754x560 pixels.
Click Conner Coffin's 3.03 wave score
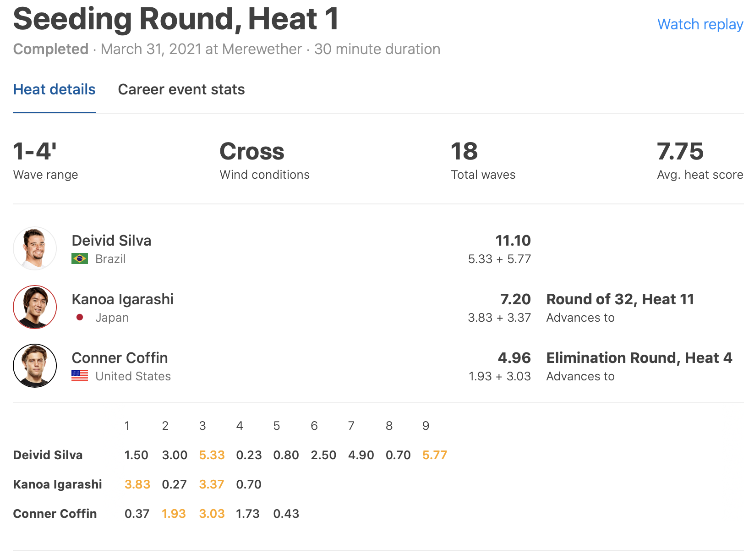[x=212, y=514]
